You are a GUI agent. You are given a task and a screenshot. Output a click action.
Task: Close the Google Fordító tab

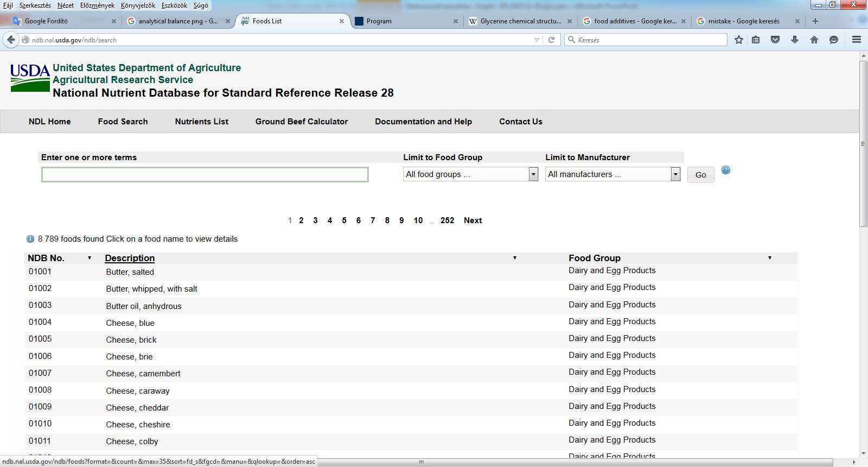(114, 21)
